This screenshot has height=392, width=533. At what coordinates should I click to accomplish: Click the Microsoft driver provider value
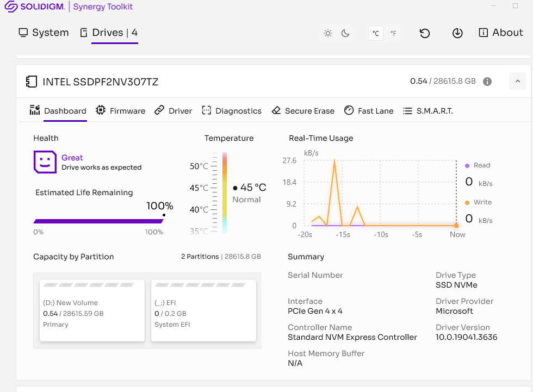[x=454, y=311]
